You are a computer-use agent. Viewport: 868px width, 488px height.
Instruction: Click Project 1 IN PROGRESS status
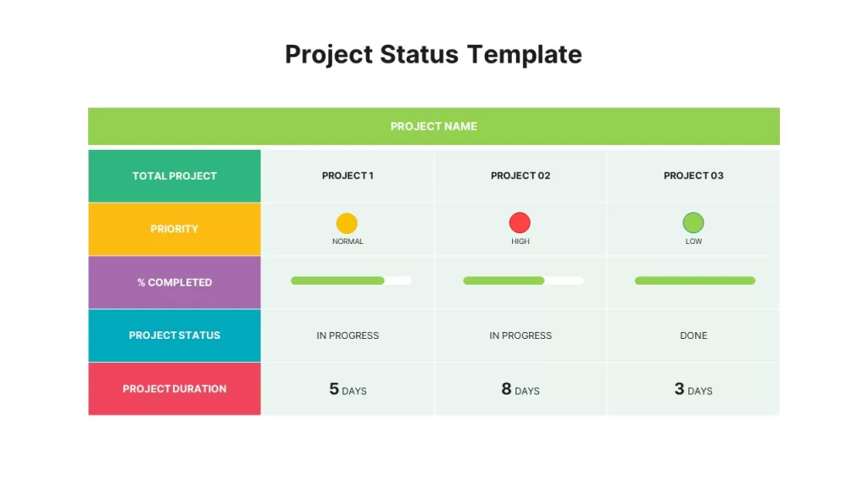point(348,335)
